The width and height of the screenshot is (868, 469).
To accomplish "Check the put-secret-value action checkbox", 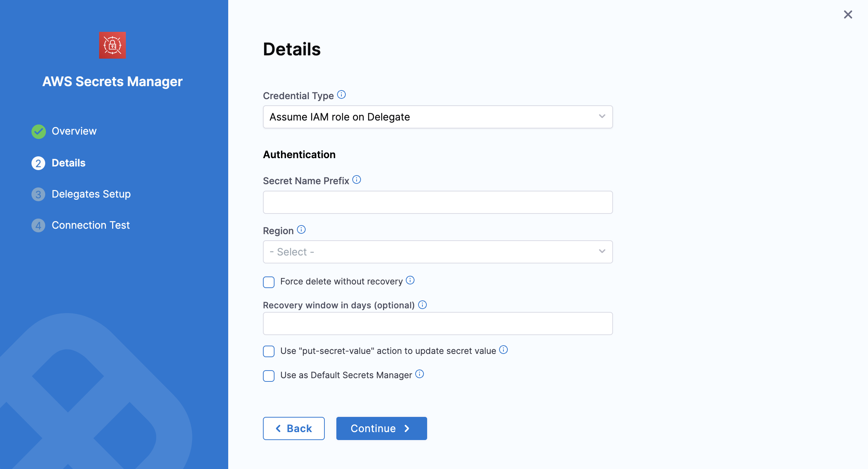I will [x=269, y=351].
